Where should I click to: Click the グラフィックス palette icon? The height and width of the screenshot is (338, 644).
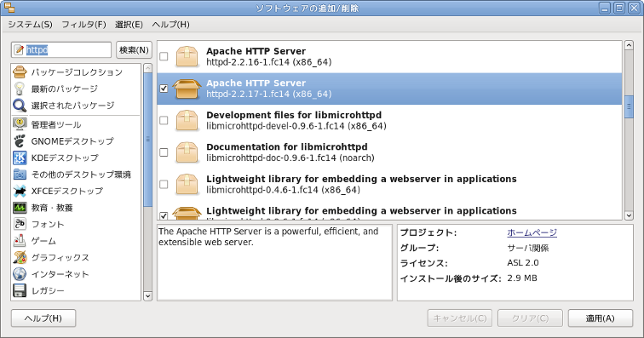tap(20, 257)
